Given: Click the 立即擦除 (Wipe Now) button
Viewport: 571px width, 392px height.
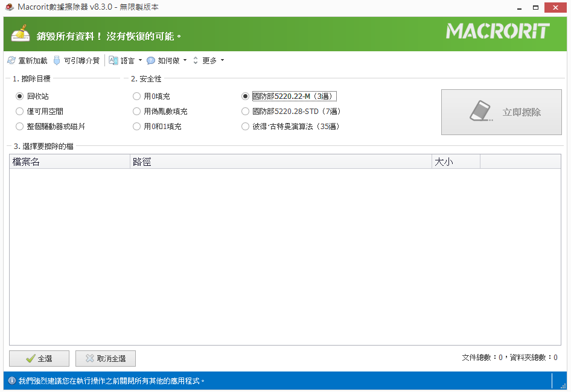Looking at the screenshot, I should [x=502, y=112].
